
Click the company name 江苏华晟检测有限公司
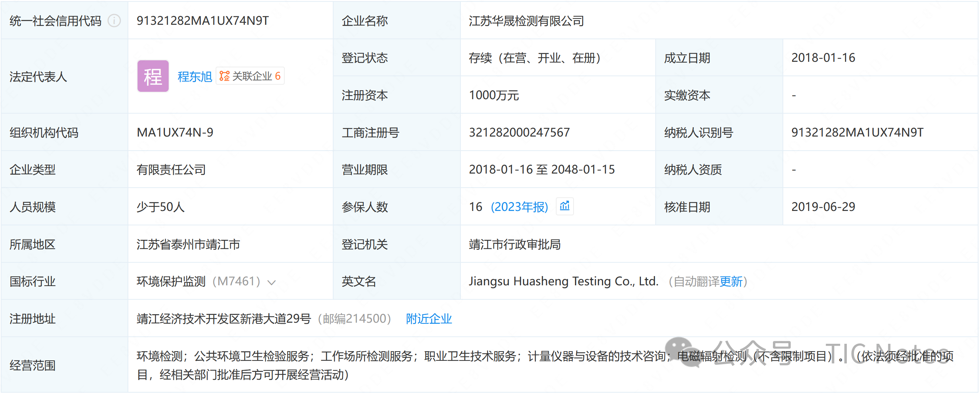(x=526, y=21)
